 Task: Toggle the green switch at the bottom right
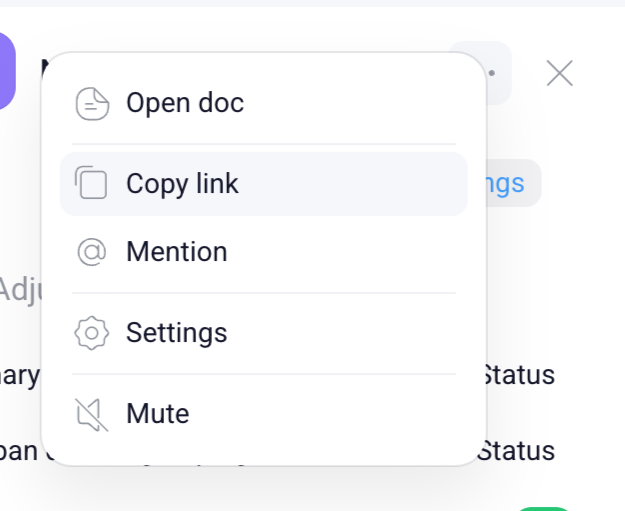pos(545,507)
